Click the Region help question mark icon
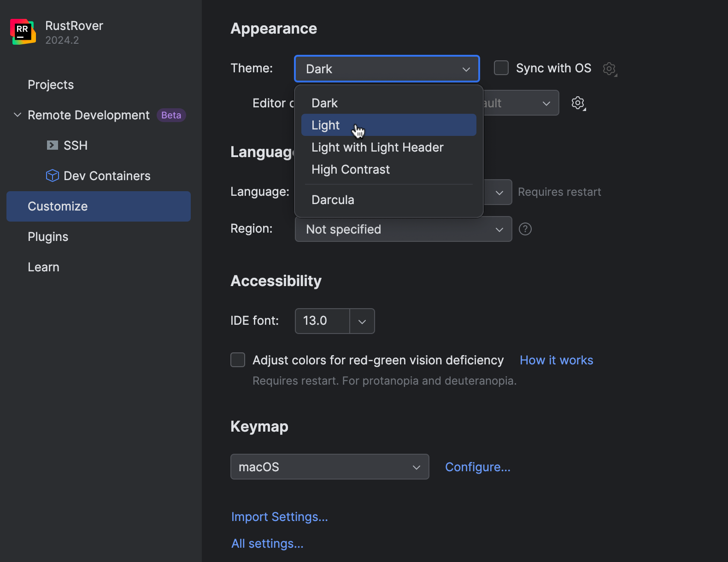Screen dimensions: 728x562 pos(525,229)
